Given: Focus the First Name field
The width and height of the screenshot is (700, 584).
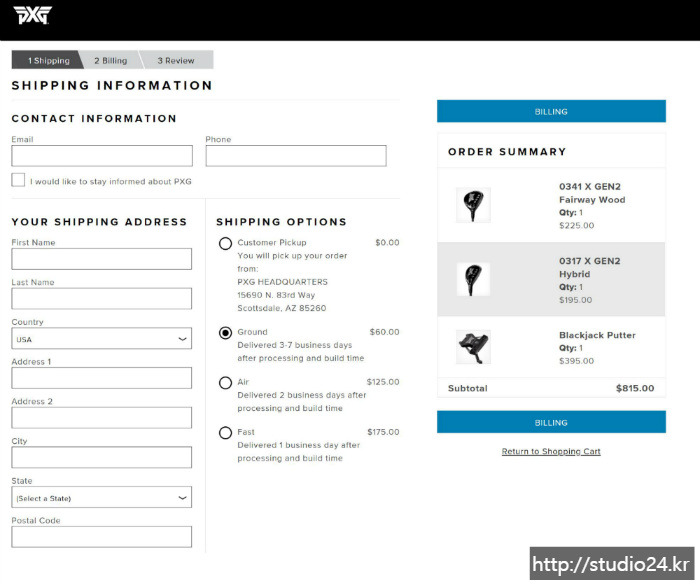Looking at the screenshot, I should tap(102, 259).
